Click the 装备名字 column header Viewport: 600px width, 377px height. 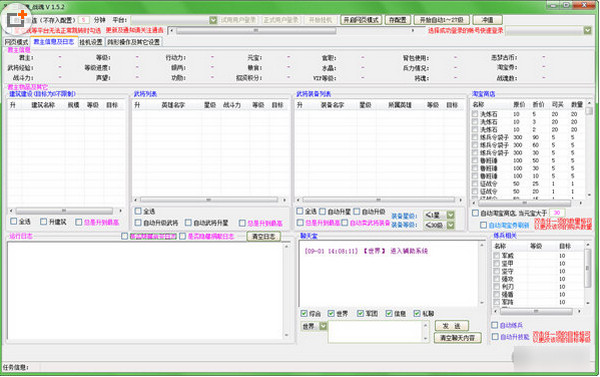(333, 104)
